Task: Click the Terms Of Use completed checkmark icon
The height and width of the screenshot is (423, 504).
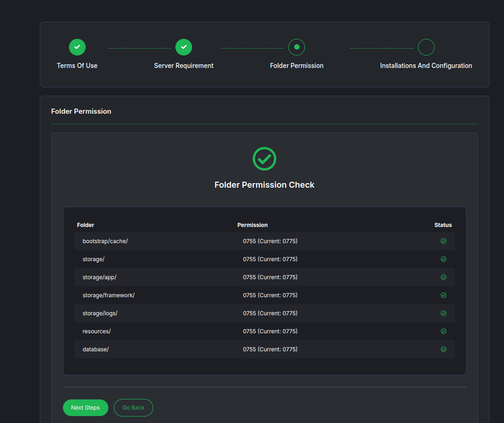Action: 77,47
